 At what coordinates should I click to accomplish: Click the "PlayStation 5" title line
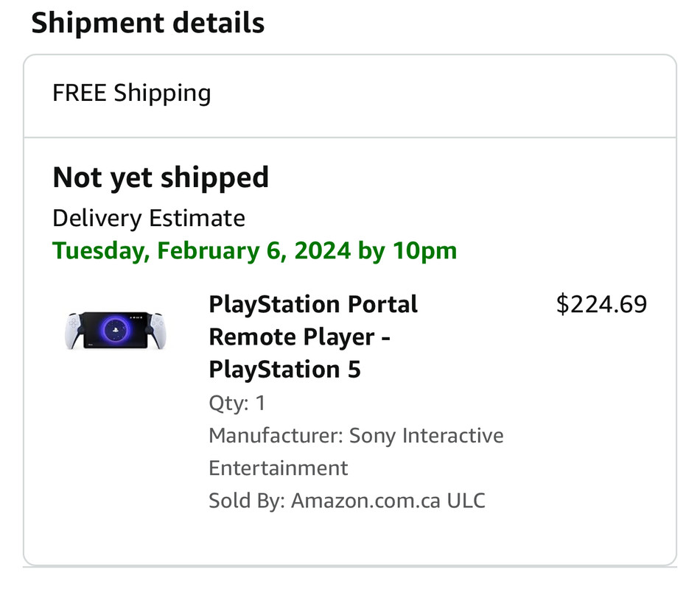pyautogui.click(x=284, y=369)
